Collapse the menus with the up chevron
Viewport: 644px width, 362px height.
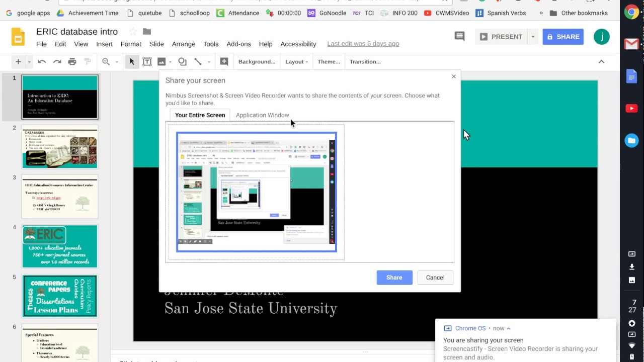click(x=601, y=62)
